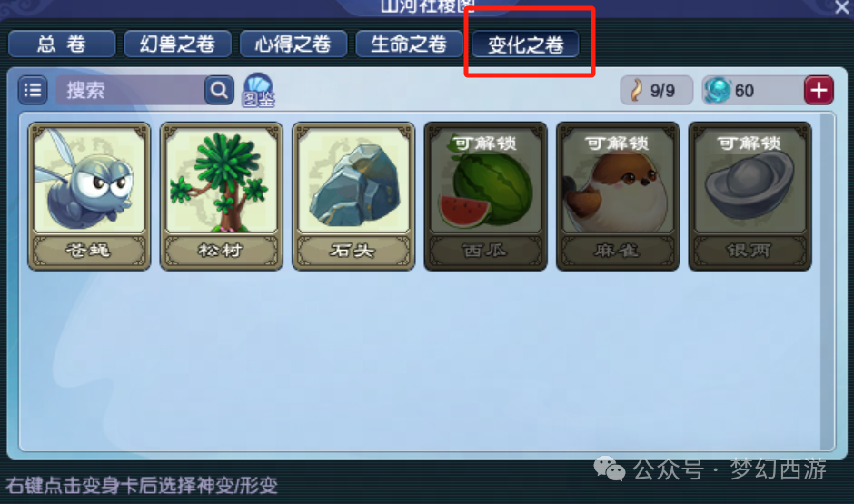This screenshot has height=504, width=854.
Task: Unlock the 银两 silver ingot card
Action: point(750,196)
